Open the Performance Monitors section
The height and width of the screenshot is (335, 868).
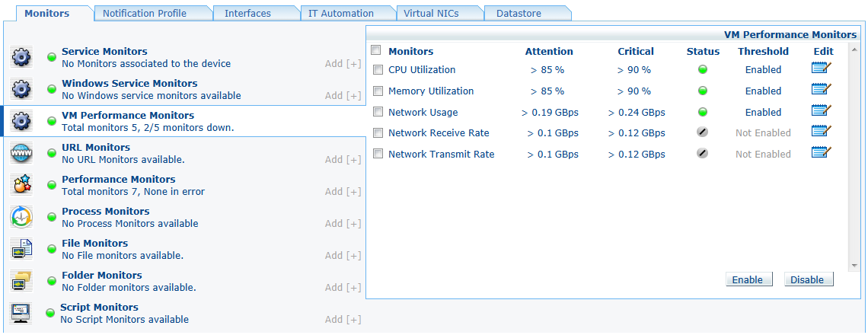pyautogui.click(x=118, y=180)
